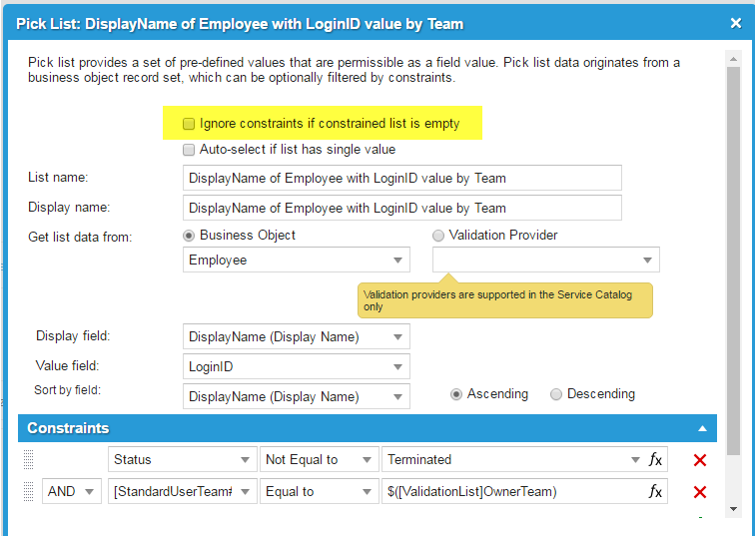This screenshot has height=536, width=756.
Task: Delete the StandardUserTeam constraint with red X
Action: (x=700, y=492)
